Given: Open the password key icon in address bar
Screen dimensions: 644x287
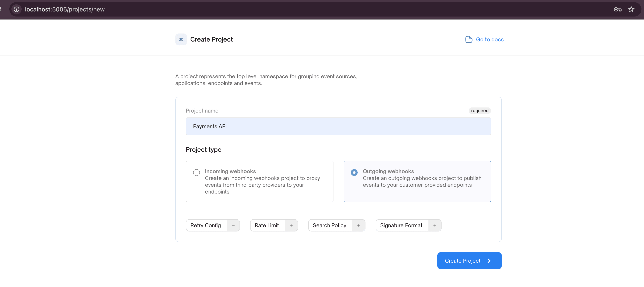Looking at the screenshot, I should (618, 10).
